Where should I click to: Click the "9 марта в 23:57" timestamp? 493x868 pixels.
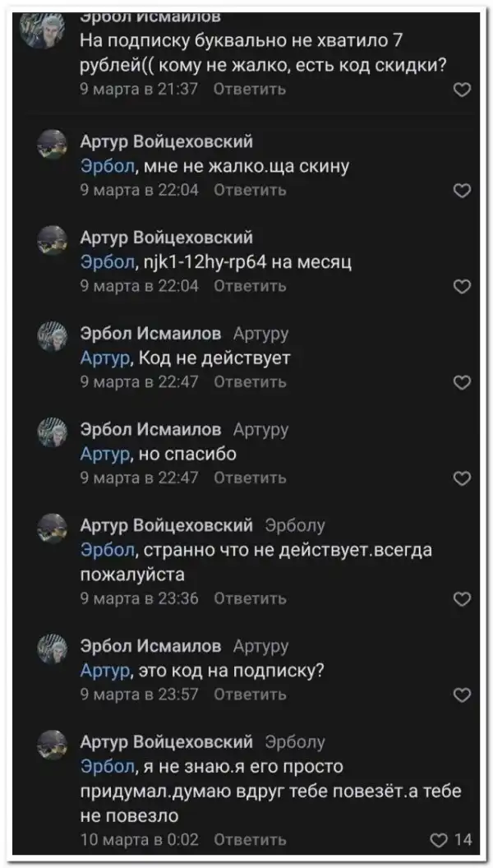140,695
